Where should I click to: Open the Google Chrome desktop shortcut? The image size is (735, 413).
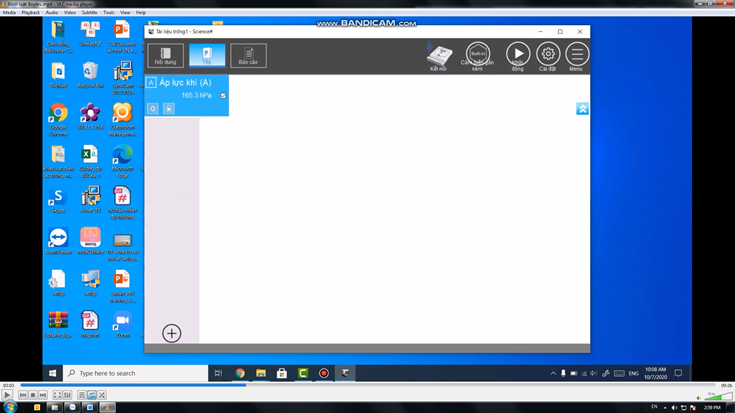58,120
